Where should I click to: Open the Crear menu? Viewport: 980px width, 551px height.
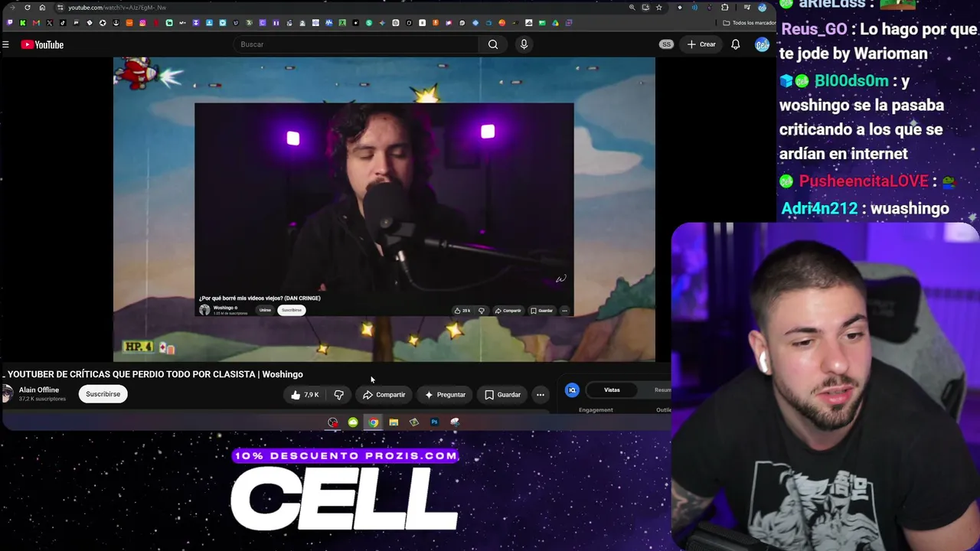701,44
